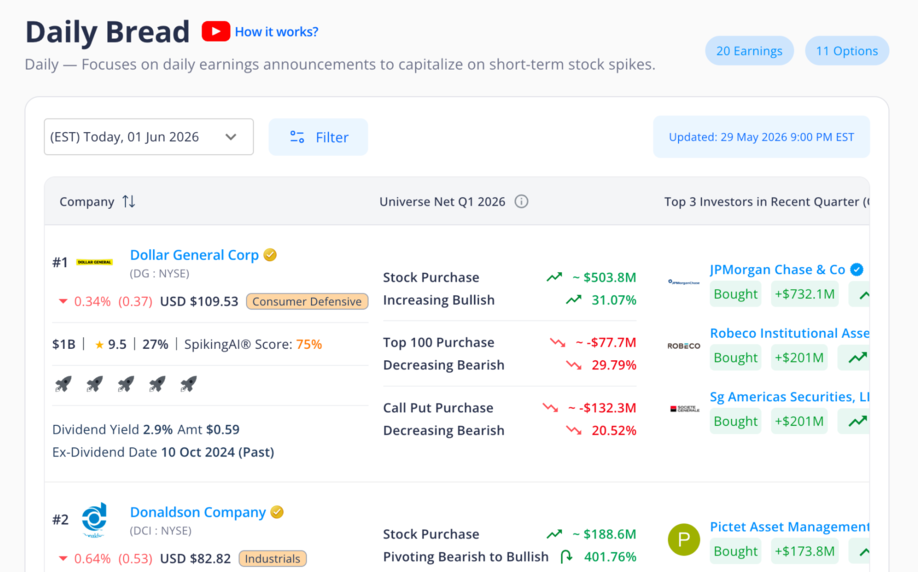The image size is (918, 572).
Task: Click the Dividend Yield 2.9% text
Action: click(x=112, y=429)
